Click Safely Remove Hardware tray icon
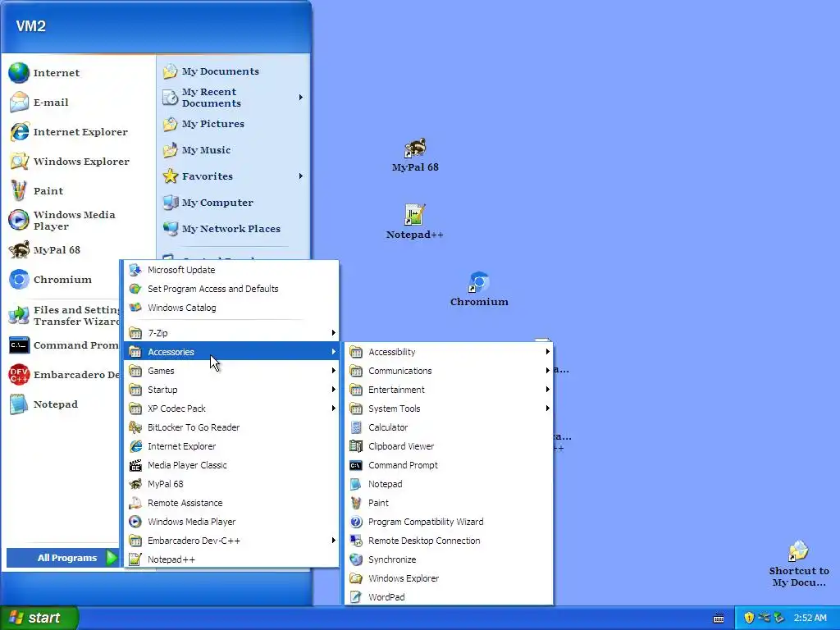This screenshot has height=630, width=840. [x=779, y=618]
